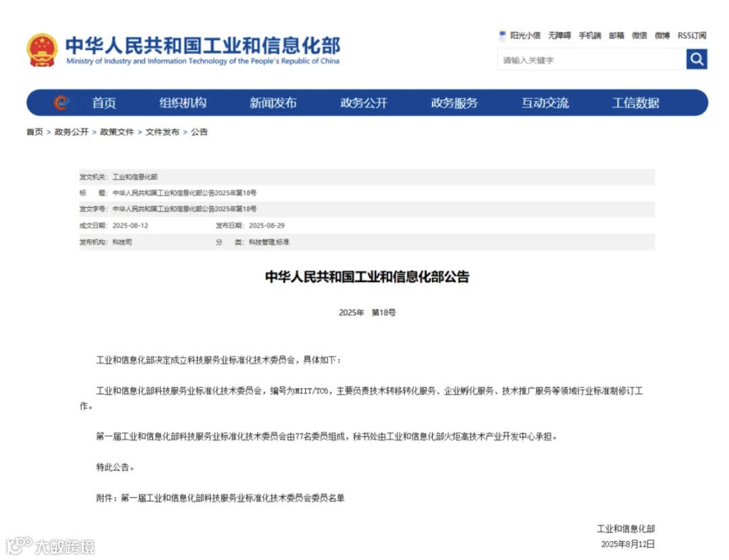The height and width of the screenshot is (560, 729).
Task: Click the 阳光小信 top link
Action: click(x=525, y=35)
